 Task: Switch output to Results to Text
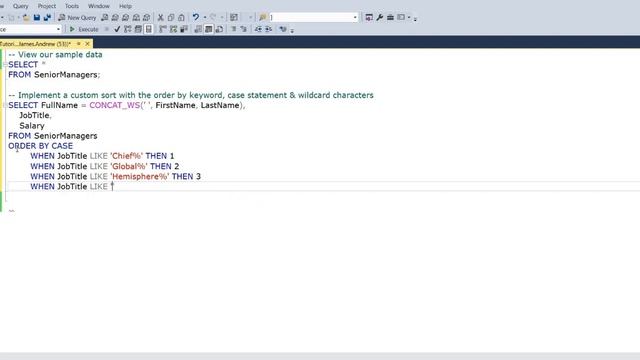coord(198,29)
